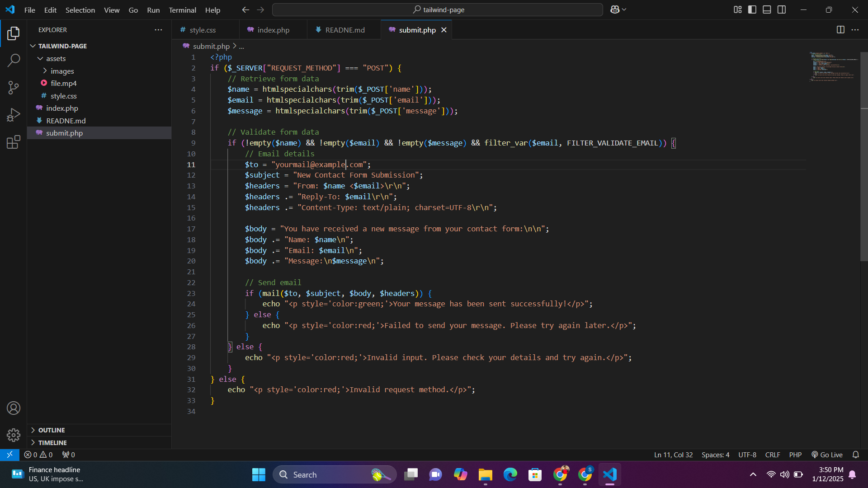Split the editor to the right

tap(840, 30)
